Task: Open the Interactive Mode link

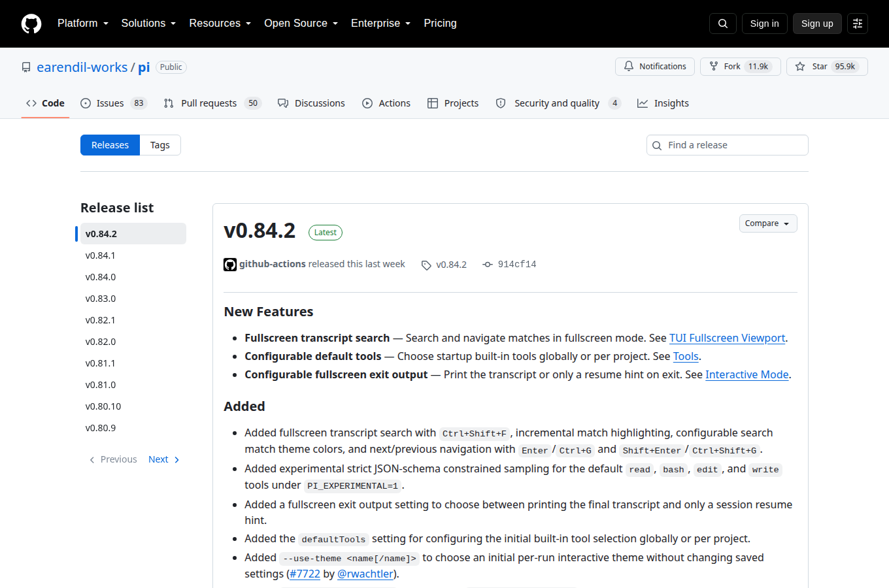Action: coord(746,374)
